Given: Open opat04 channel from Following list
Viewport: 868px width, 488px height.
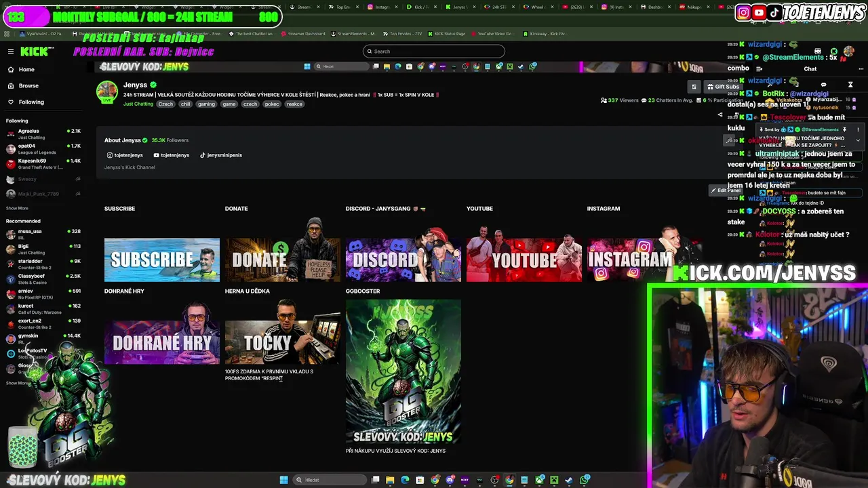Looking at the screenshot, I should [x=42, y=148].
